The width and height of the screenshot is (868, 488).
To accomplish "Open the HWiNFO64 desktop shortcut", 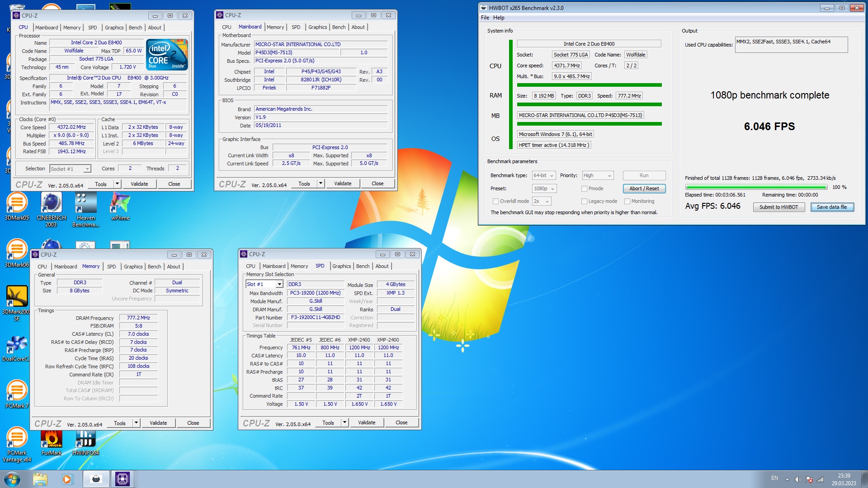I will (85, 442).
